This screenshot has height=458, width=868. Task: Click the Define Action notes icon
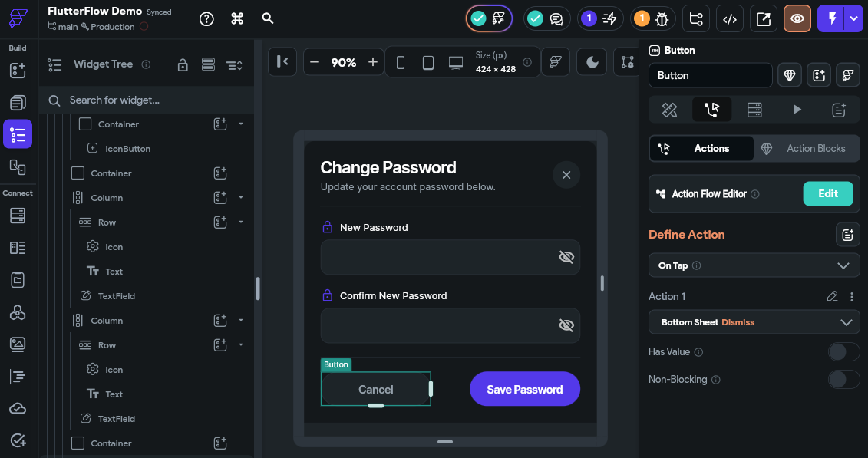(847, 235)
